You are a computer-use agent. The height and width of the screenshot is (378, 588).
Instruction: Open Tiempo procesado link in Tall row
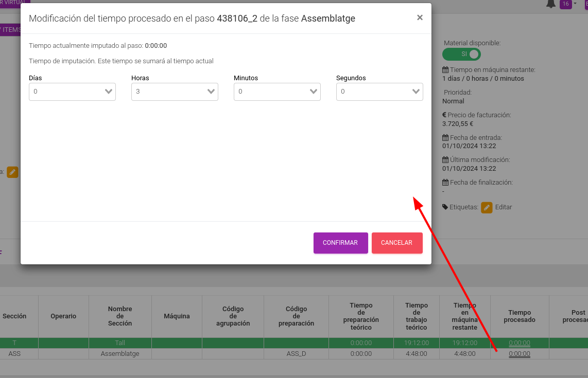(520, 343)
